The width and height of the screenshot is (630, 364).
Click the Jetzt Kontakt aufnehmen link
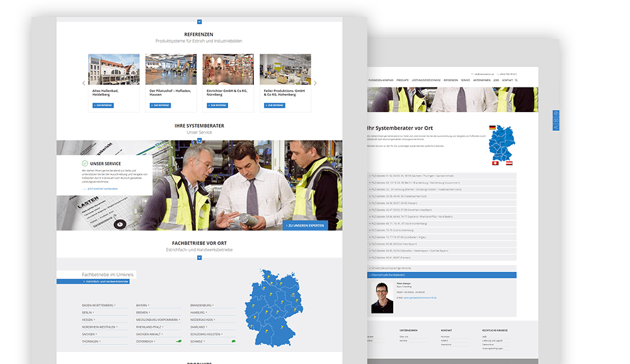pyautogui.click(x=103, y=189)
